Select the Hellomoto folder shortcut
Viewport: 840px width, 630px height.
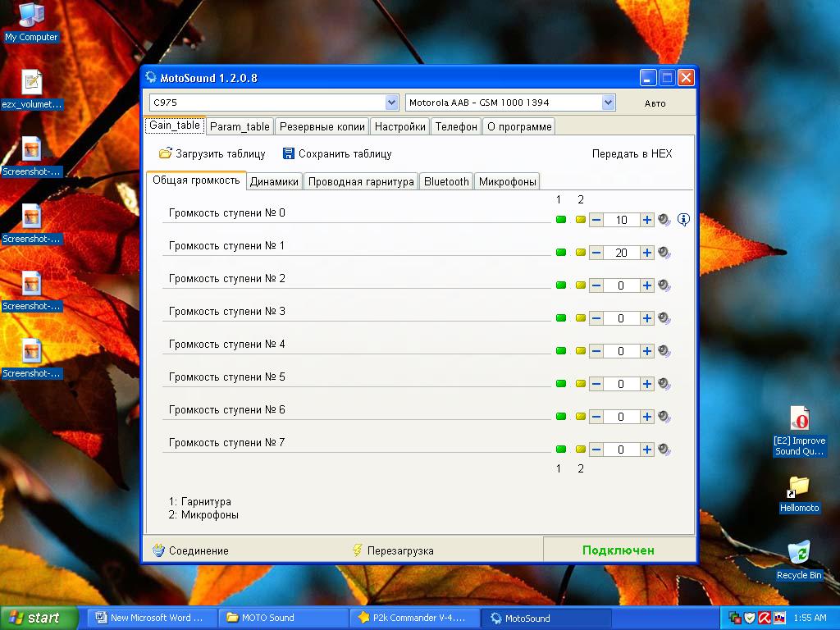pos(799,495)
